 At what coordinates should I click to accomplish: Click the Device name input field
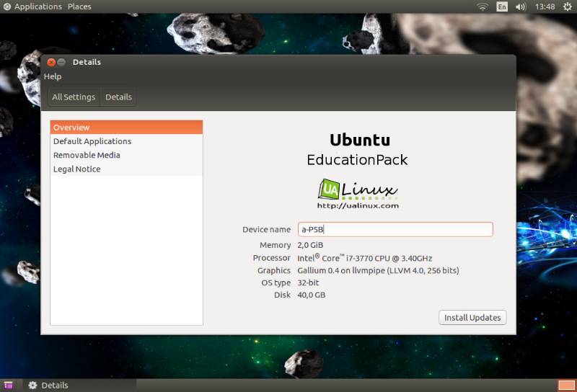pyautogui.click(x=395, y=229)
